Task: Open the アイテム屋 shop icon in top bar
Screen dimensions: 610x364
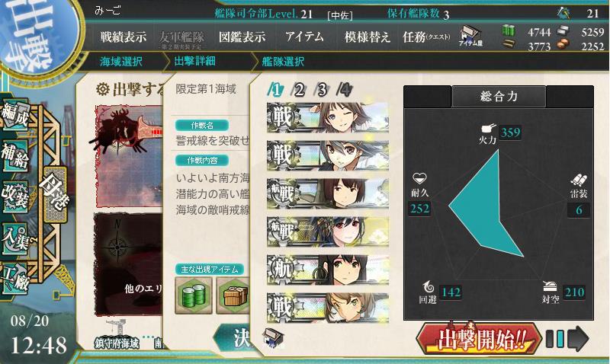Action: click(x=470, y=36)
